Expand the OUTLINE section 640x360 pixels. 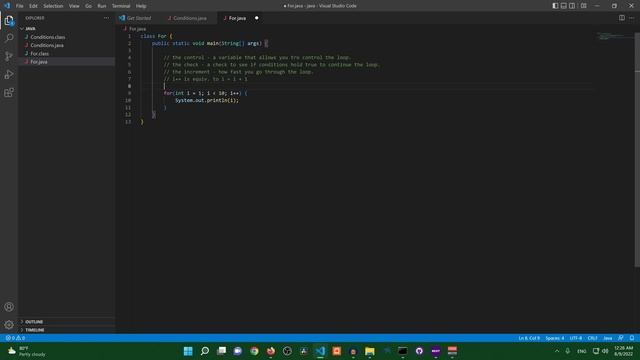click(34, 322)
